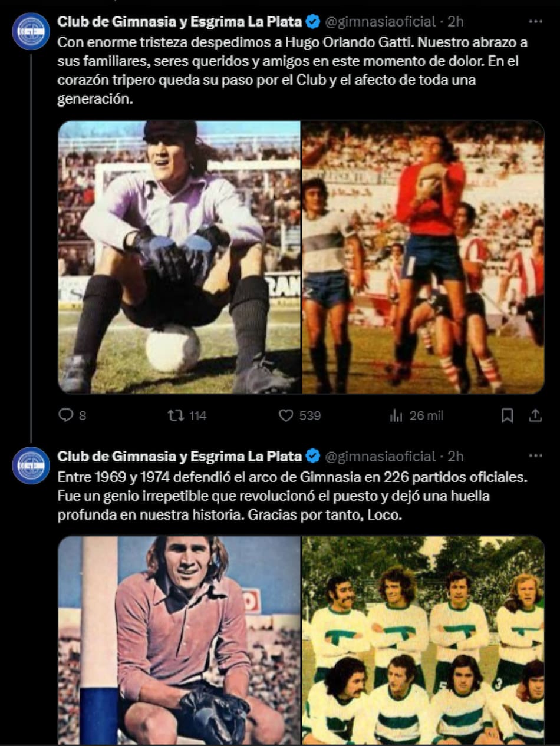Open team group photo in green-striped shirts
Screen dimensions: 560x746
423,640
